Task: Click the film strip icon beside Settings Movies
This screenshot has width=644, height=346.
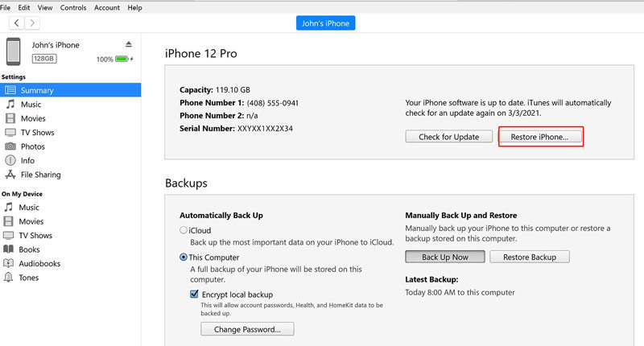Action: click(x=10, y=118)
